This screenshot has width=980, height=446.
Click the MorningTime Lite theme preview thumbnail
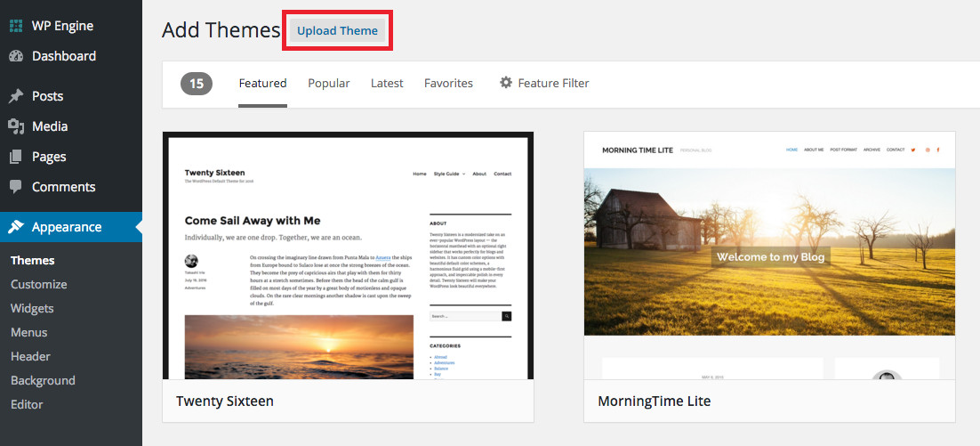769,255
